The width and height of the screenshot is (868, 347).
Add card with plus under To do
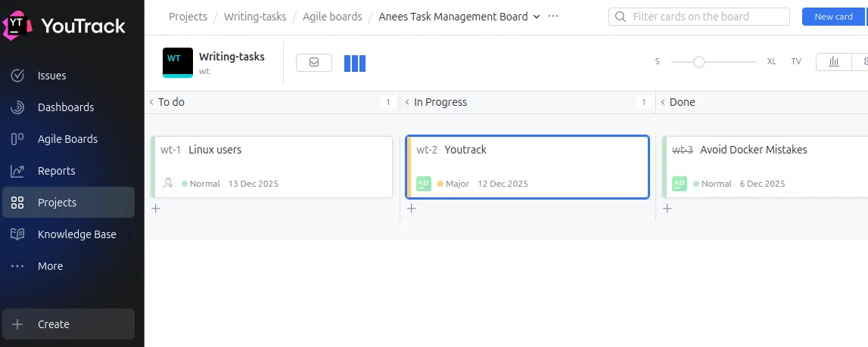(156, 209)
